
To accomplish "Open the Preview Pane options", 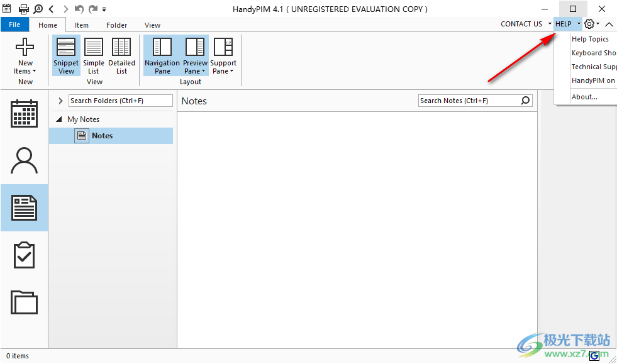I will tap(195, 55).
